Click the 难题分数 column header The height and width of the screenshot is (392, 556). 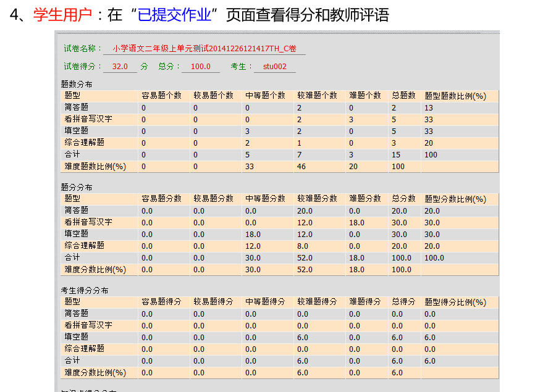365,199
